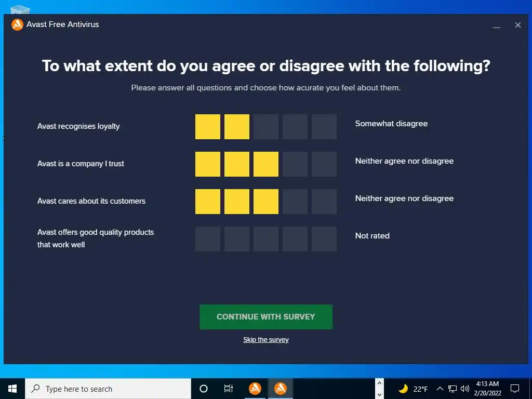The image size is (532, 399).
Task: Open network status tray icon
Action: [453, 389]
